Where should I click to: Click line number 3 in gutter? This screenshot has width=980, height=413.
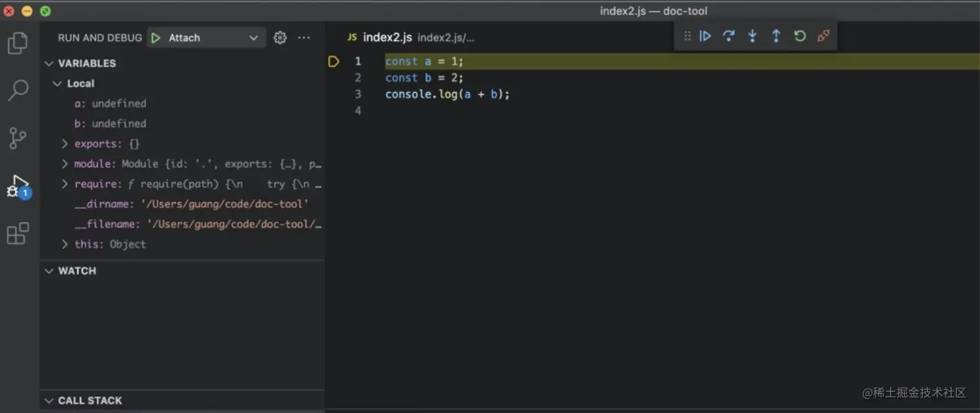click(x=358, y=94)
